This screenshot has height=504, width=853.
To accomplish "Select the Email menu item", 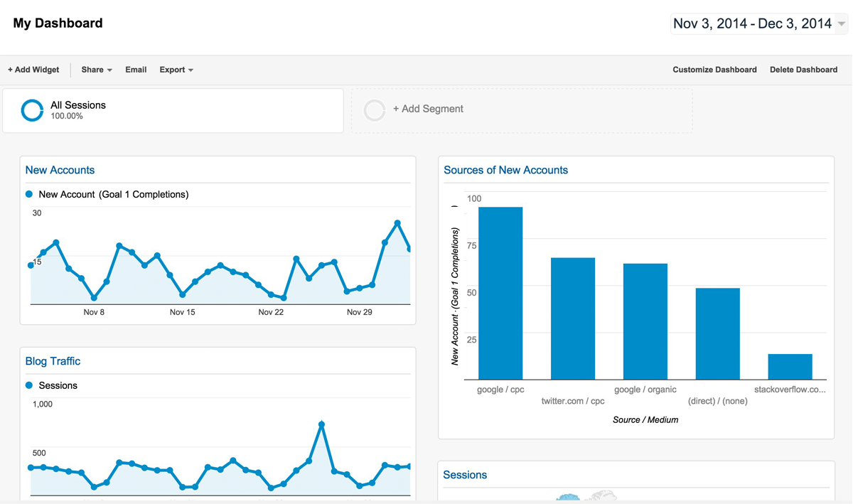I will pos(135,70).
